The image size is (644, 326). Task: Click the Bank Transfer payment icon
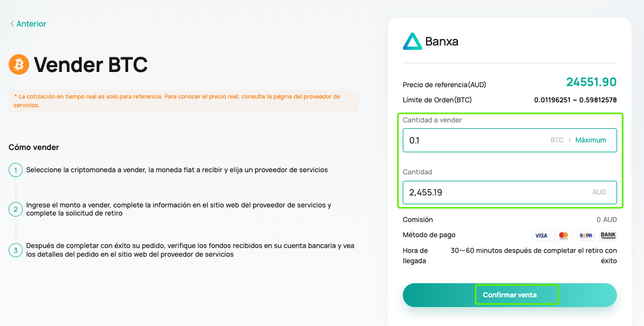click(608, 236)
